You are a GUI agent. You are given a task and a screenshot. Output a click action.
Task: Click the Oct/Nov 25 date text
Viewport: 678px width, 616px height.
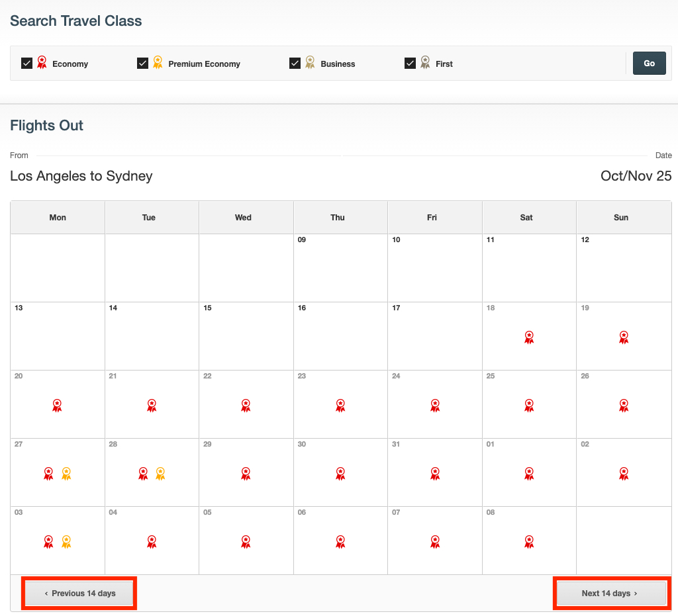pos(636,176)
